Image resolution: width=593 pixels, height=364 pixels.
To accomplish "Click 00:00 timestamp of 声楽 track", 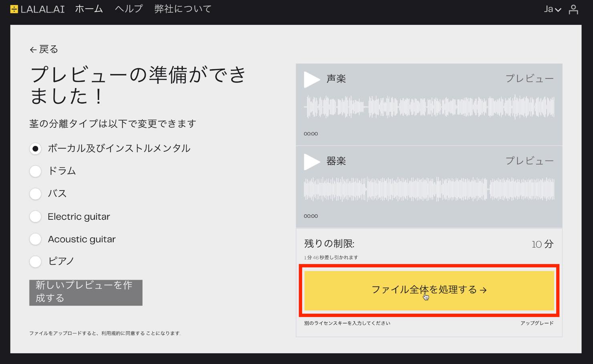I will coord(311,134).
